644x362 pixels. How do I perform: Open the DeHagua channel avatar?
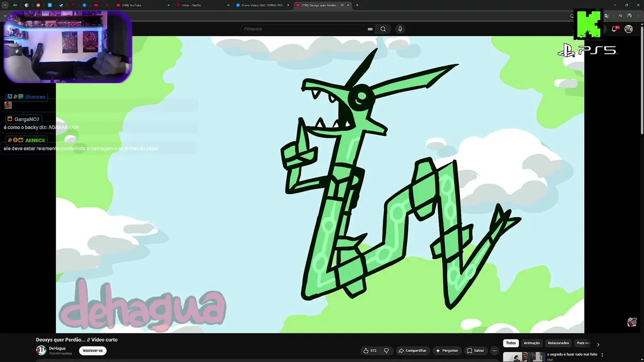(x=41, y=350)
